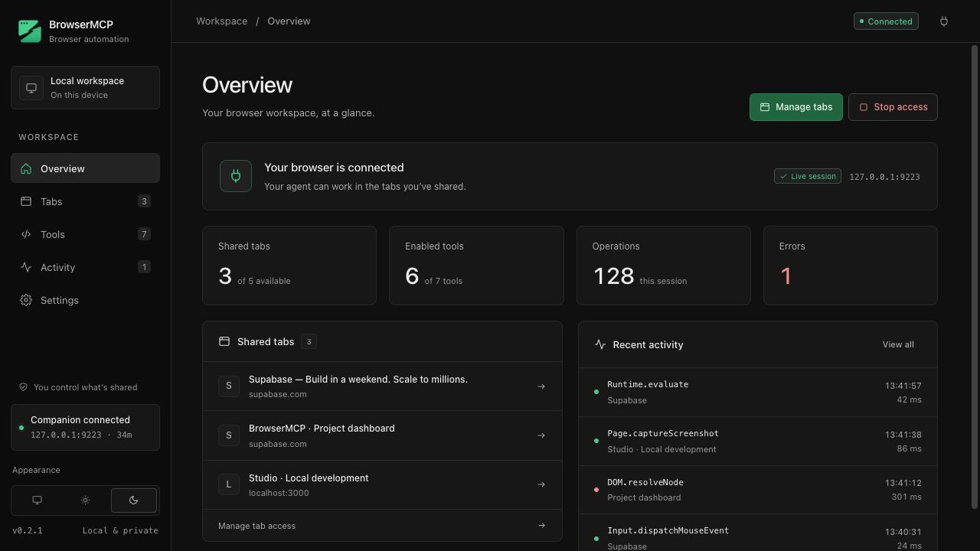Click the BrowserMCP green logo icon

[x=30, y=31]
